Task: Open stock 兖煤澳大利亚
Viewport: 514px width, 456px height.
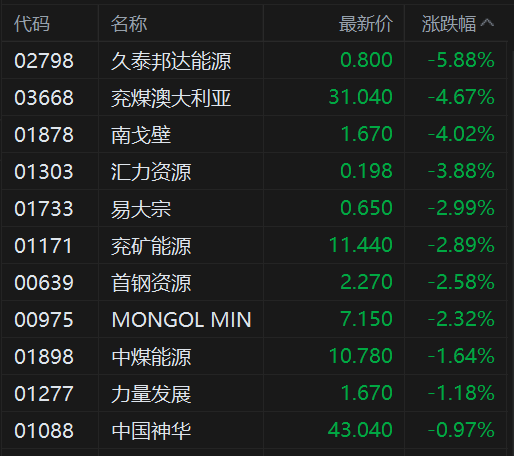Action: tap(171, 98)
